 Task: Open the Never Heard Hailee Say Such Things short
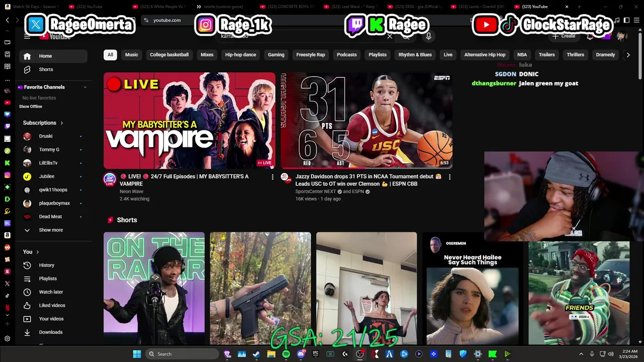pyautogui.click(x=472, y=289)
